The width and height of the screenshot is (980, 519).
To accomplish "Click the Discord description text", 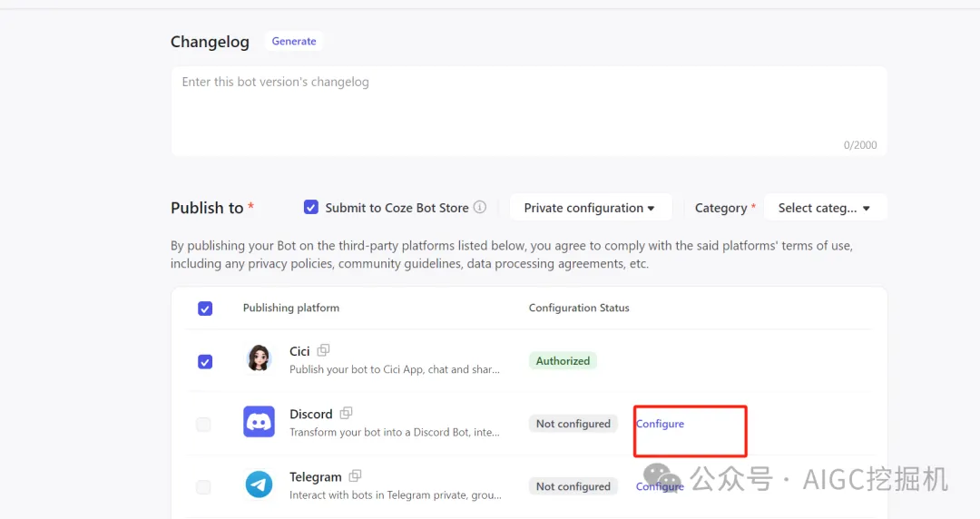I will coord(395,432).
